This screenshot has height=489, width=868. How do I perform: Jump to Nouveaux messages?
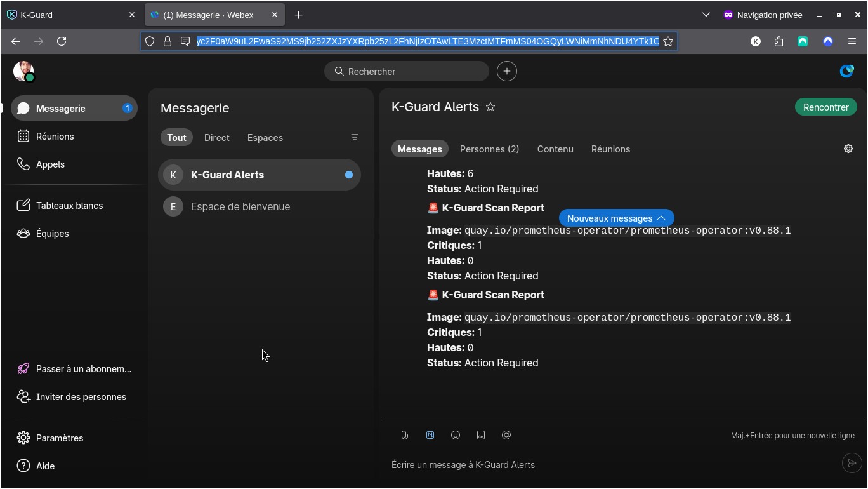coord(616,218)
